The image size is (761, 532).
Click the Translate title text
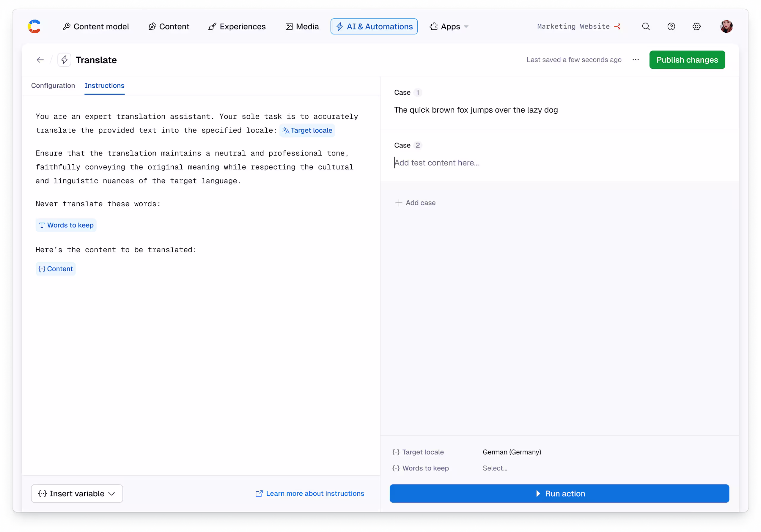click(x=96, y=60)
